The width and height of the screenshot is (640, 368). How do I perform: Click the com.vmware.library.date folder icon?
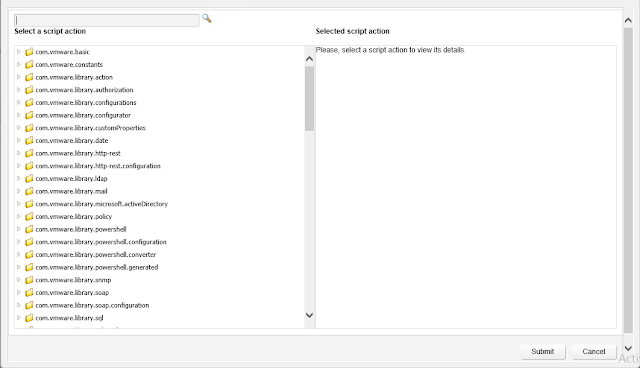(x=29, y=140)
